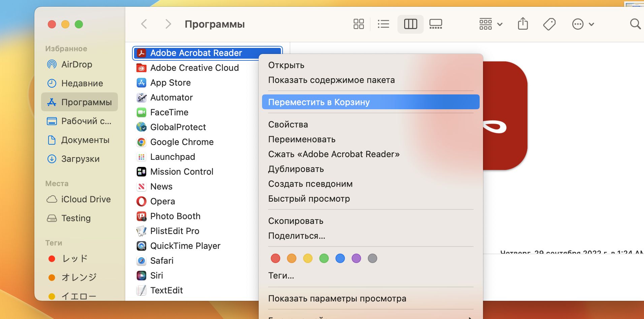
Task: Select the News app icon
Action: pos(141,186)
